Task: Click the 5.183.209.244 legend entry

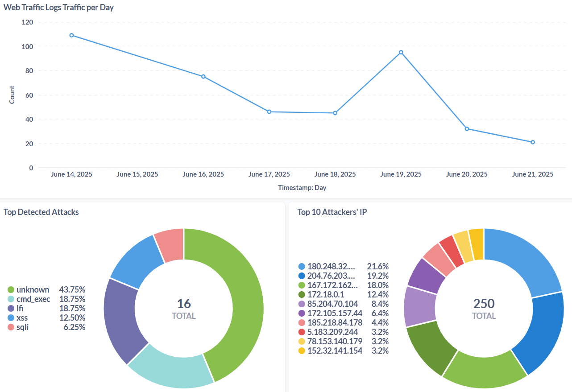Action: point(332,332)
